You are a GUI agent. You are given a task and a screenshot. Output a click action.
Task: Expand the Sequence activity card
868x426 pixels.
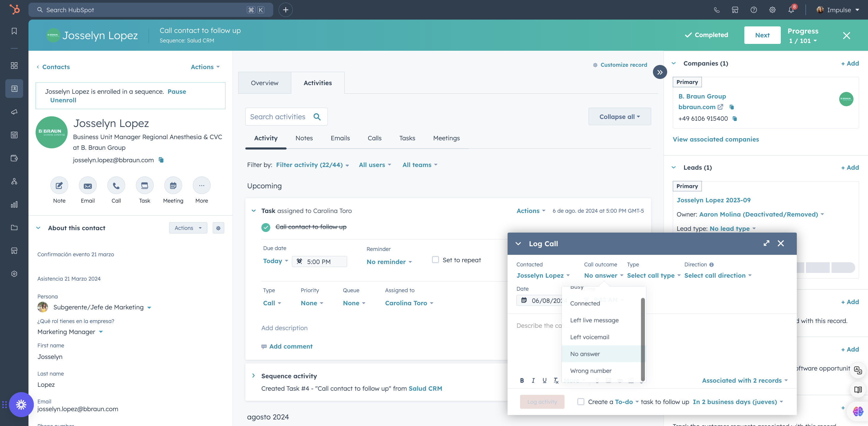click(x=253, y=376)
